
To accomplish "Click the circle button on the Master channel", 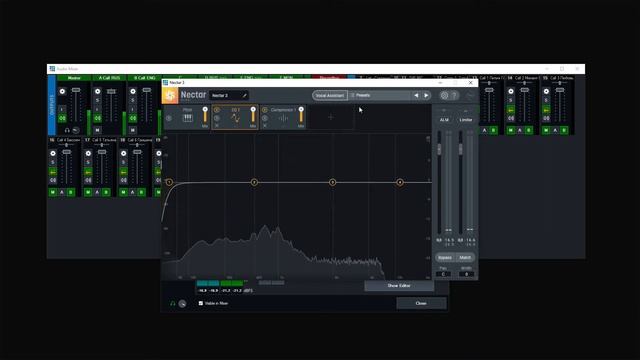I will pyautogui.click(x=62, y=91).
